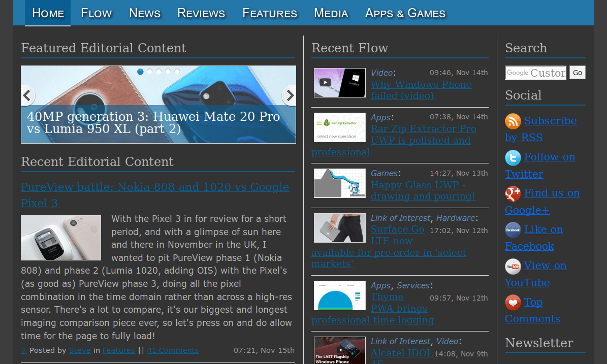The width and height of the screenshot is (607, 364).
Task: Click the YouTube round icon
Action: point(513,266)
